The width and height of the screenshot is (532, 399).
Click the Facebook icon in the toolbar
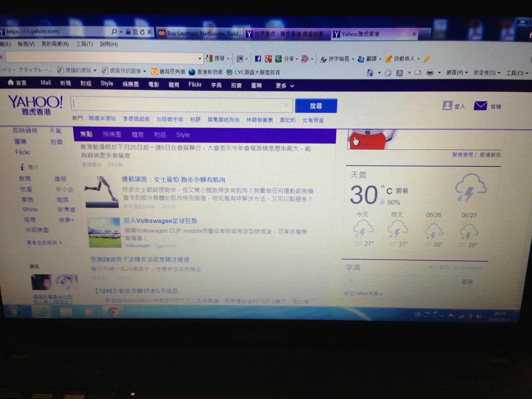point(258,59)
